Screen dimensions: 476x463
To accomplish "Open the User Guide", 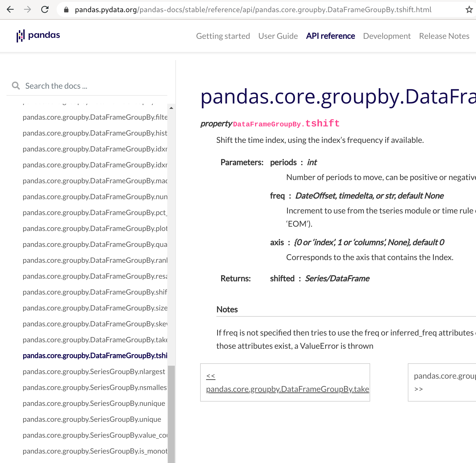I will click(278, 36).
